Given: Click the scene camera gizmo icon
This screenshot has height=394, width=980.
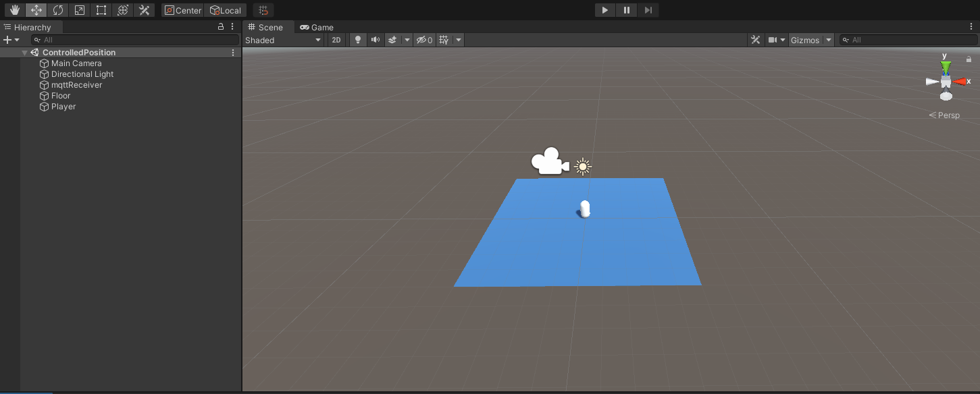Looking at the screenshot, I should coord(550,162).
